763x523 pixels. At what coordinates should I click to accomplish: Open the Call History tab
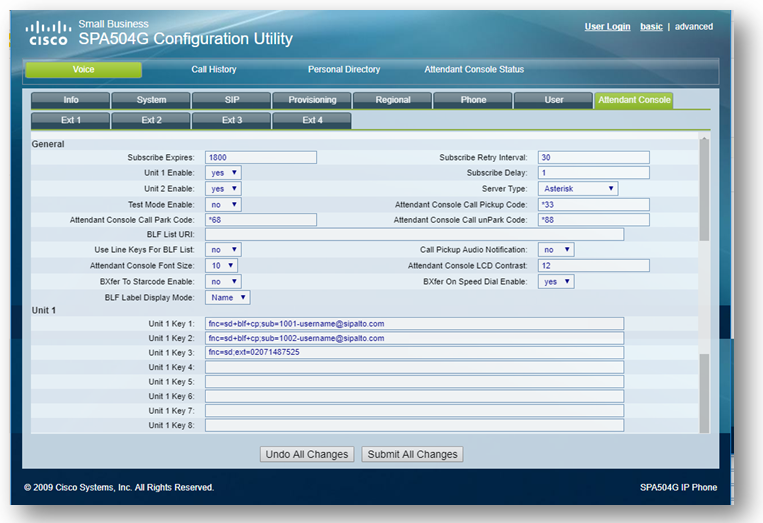(214, 70)
